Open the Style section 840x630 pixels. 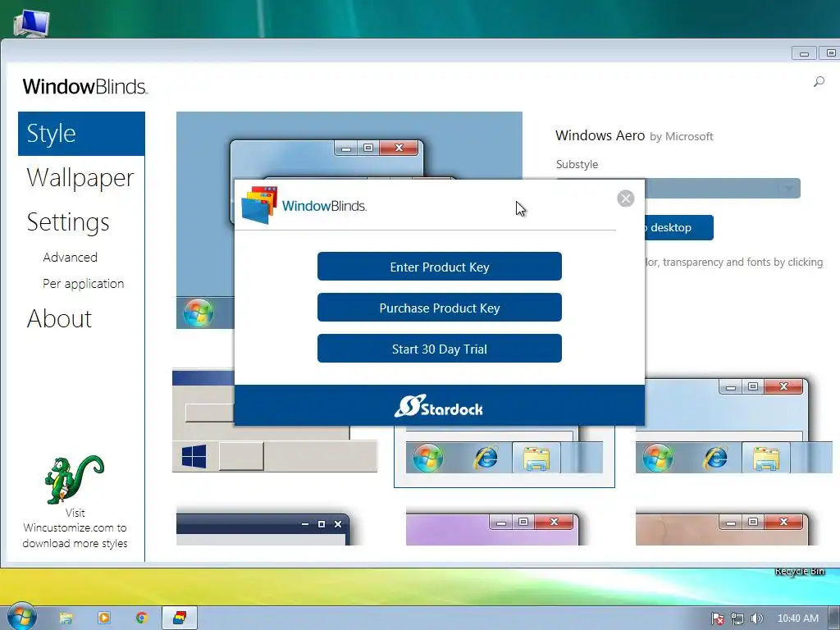[x=81, y=134]
